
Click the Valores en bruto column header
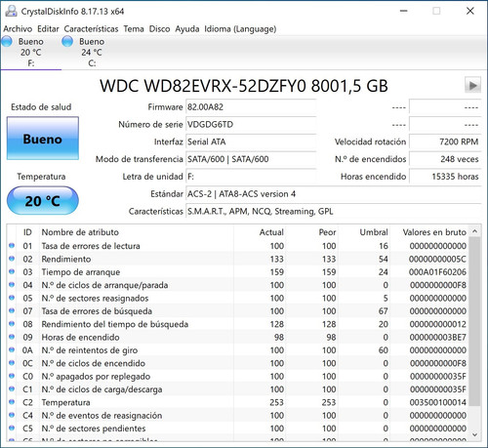pos(429,232)
